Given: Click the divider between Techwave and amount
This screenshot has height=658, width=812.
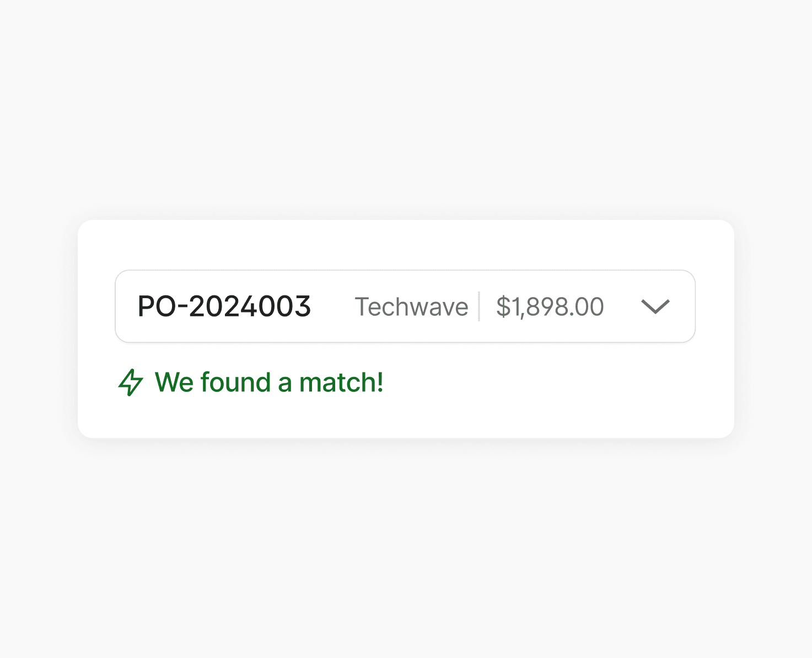Looking at the screenshot, I should tap(479, 306).
